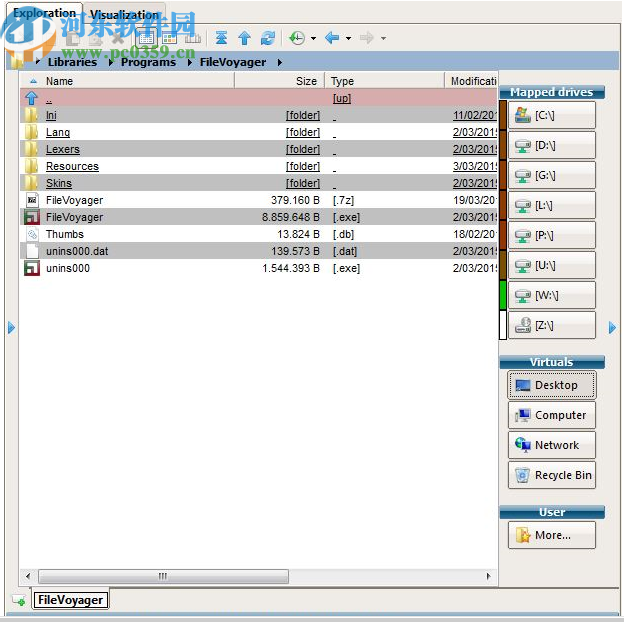Select the unins000.dat blank file icon
Viewport: 624px width, 622px height.
click(x=32, y=251)
